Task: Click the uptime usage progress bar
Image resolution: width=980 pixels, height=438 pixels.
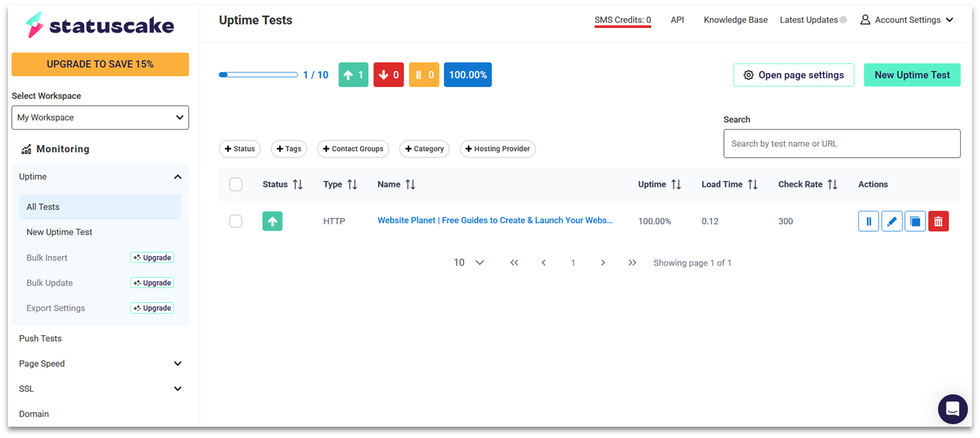Action: tap(258, 74)
